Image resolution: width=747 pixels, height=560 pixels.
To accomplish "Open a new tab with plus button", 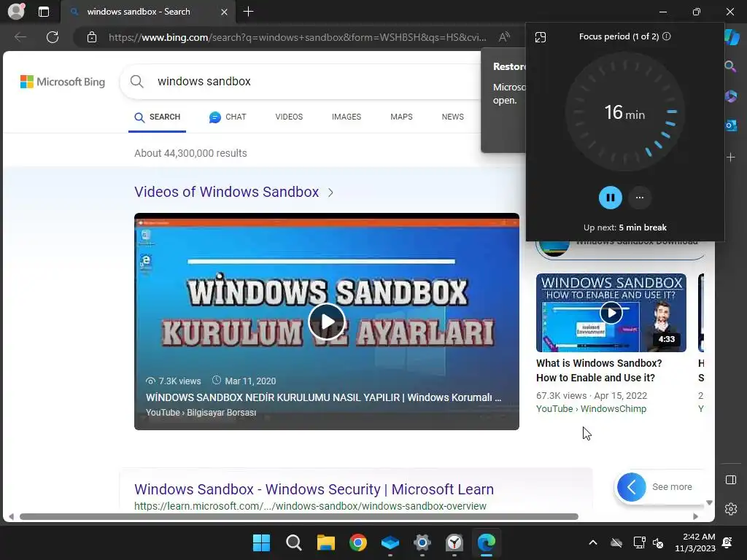I will pos(248,12).
